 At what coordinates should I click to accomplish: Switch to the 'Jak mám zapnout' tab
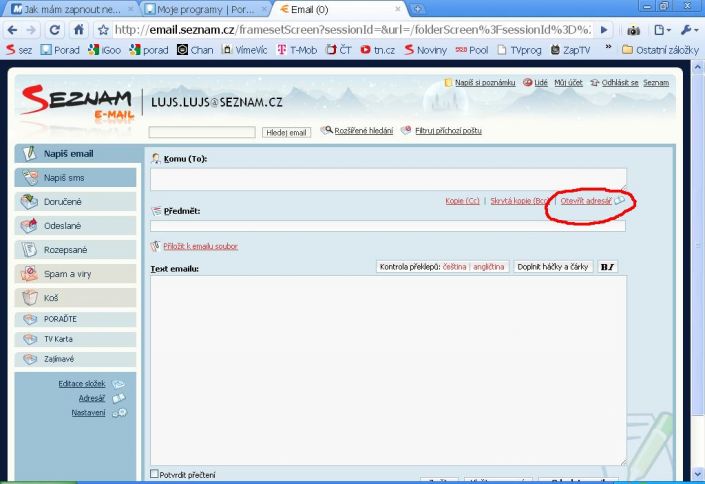click(x=72, y=9)
